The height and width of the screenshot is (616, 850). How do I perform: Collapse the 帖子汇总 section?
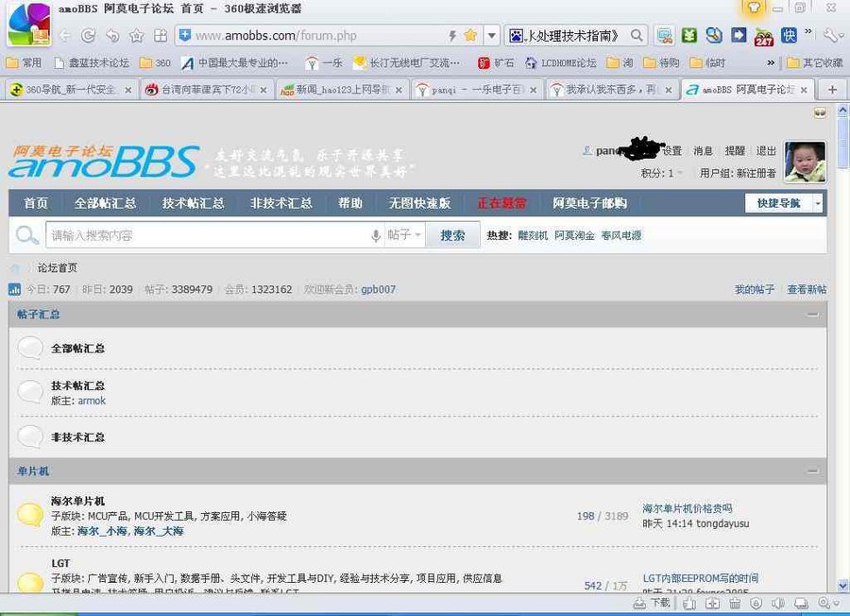pyautogui.click(x=812, y=315)
